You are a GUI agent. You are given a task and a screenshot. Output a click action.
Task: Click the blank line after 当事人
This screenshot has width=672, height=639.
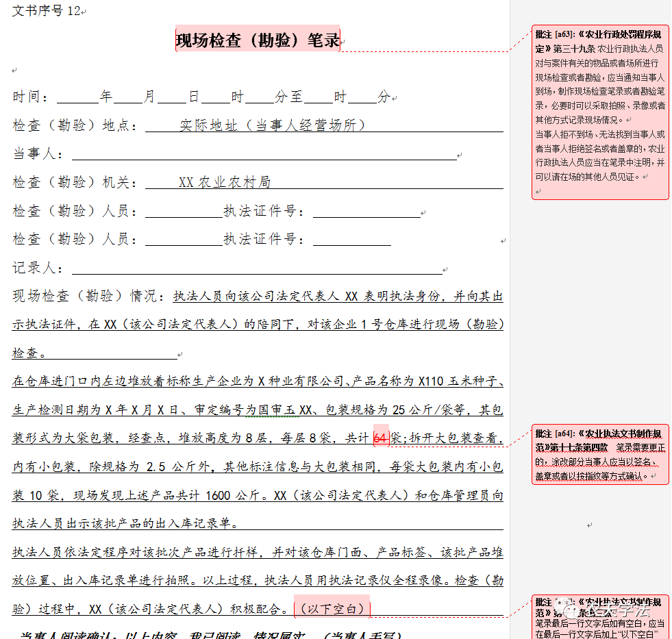tap(264, 154)
